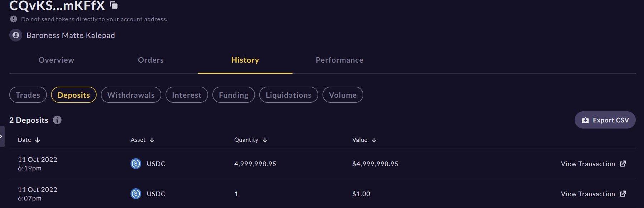Switch to the Overview tab
Image resolution: width=644 pixels, height=208 pixels.
pyautogui.click(x=56, y=60)
